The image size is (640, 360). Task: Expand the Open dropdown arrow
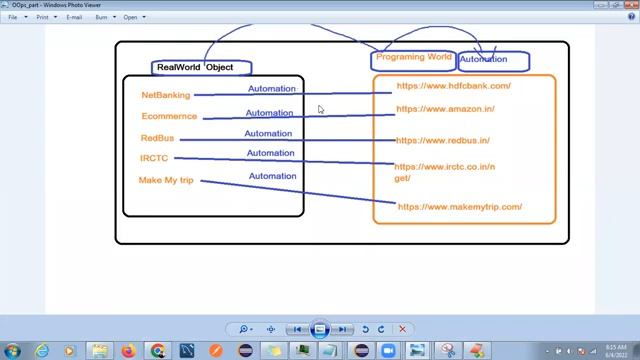(144, 17)
